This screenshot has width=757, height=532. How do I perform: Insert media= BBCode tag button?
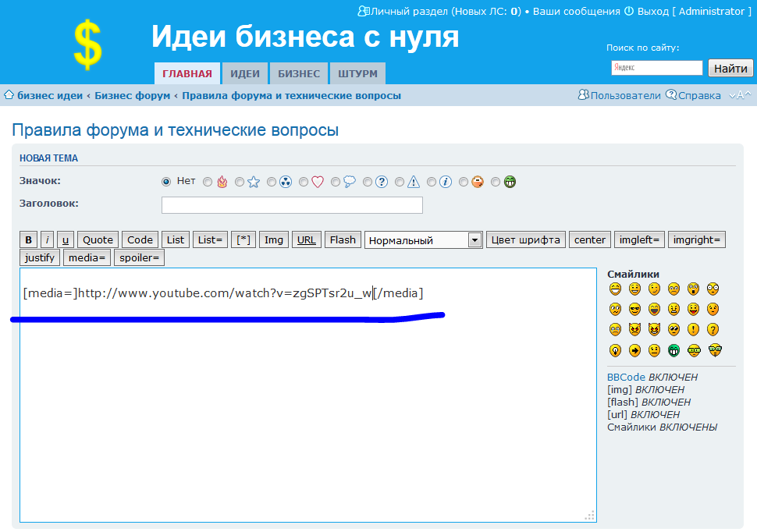(x=87, y=257)
